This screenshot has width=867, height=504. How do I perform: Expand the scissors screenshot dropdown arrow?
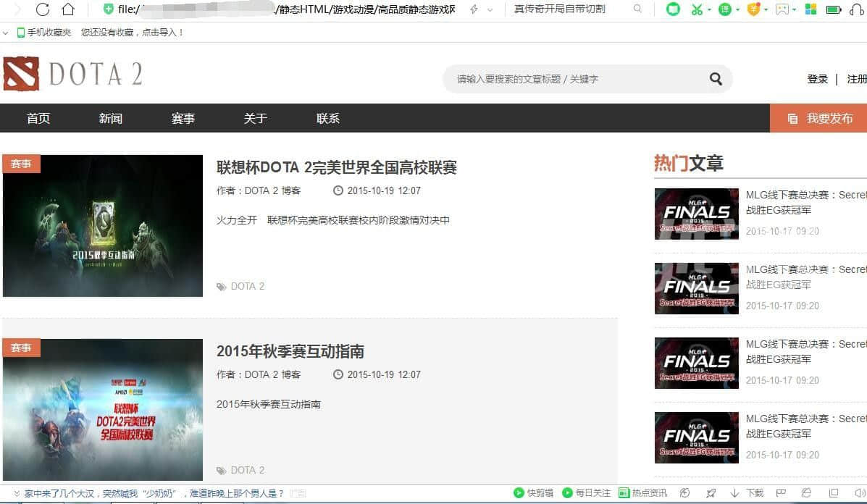coord(709,9)
